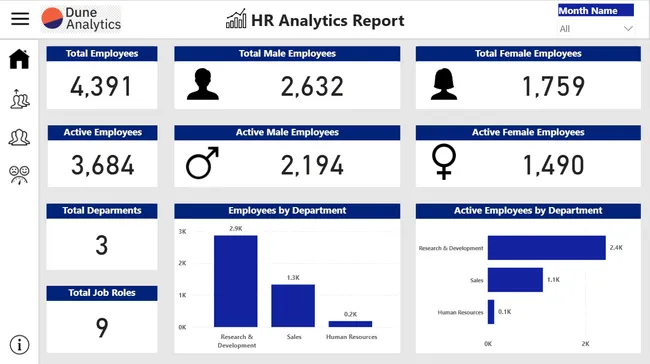Click the female silhouette icon
The image size is (650, 364).
(x=444, y=85)
